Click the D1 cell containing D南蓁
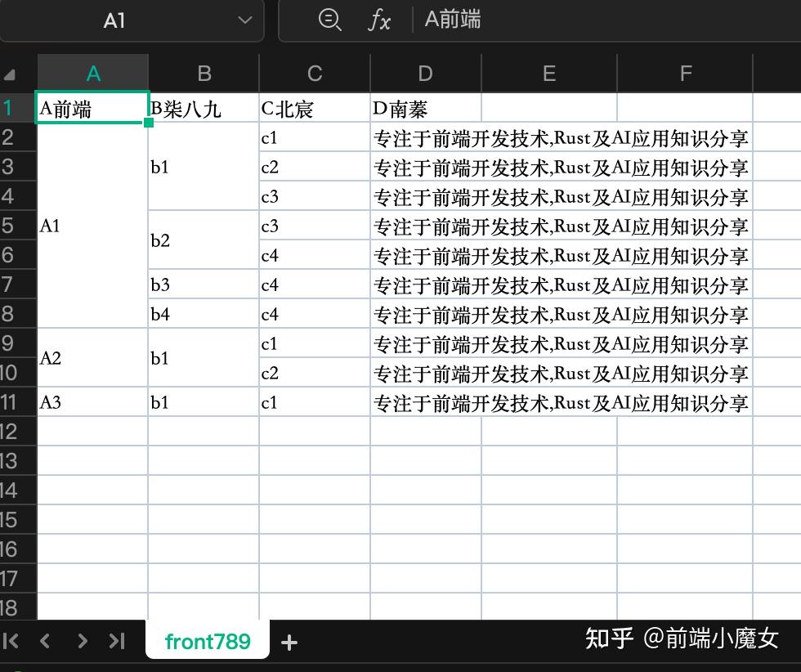Screen dimensions: 801x672 (x=425, y=107)
